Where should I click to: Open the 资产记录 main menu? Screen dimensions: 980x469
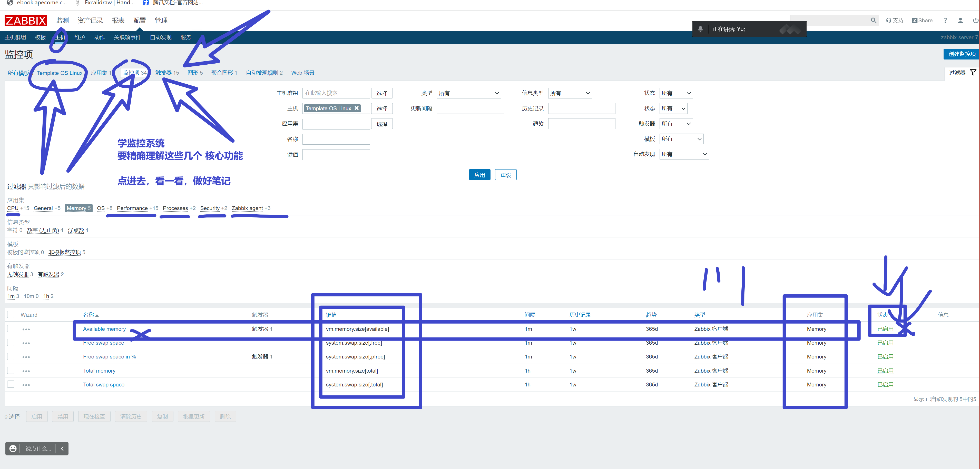coord(90,21)
